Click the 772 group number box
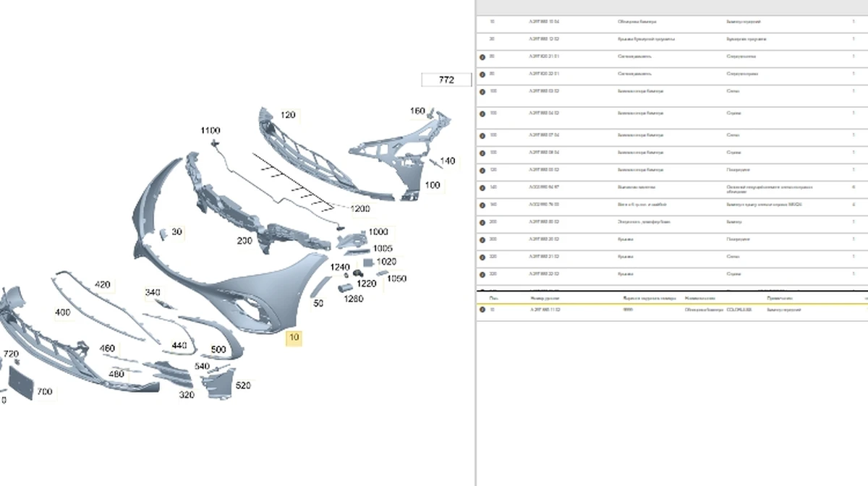The image size is (868, 486). click(x=446, y=80)
